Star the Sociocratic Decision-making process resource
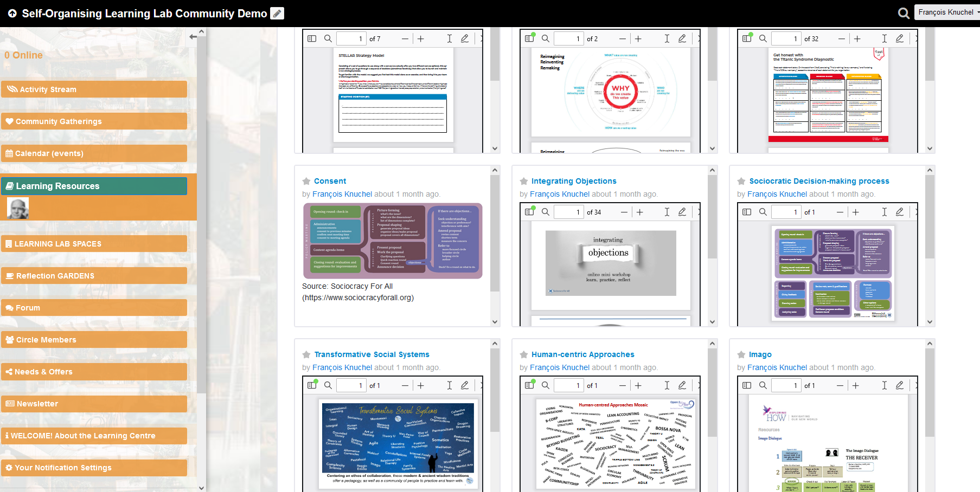 (x=741, y=181)
